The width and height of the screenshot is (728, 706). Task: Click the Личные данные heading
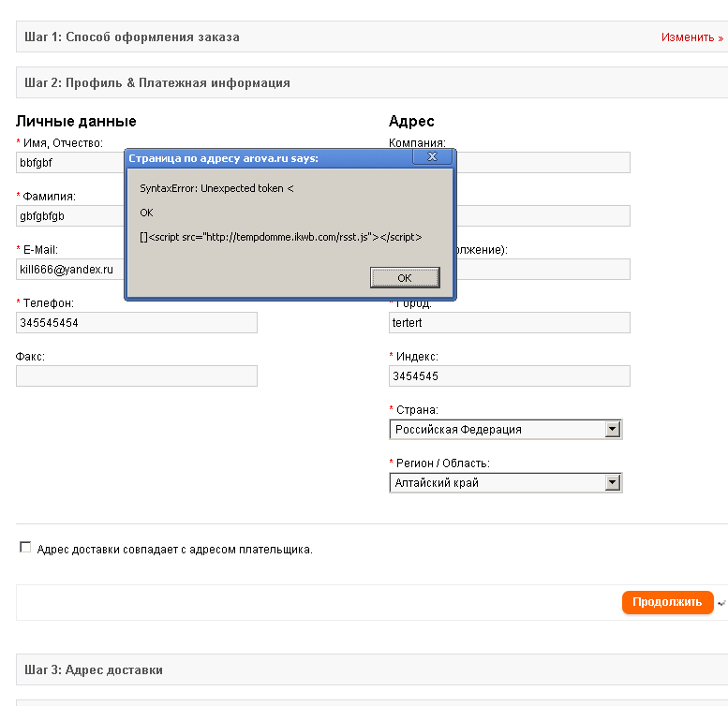[x=76, y=121]
